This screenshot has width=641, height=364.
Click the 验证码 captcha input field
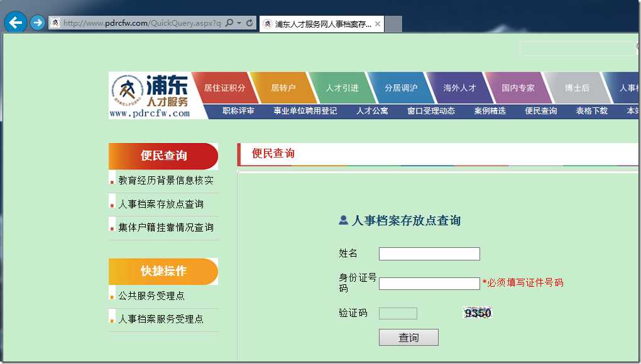398,313
